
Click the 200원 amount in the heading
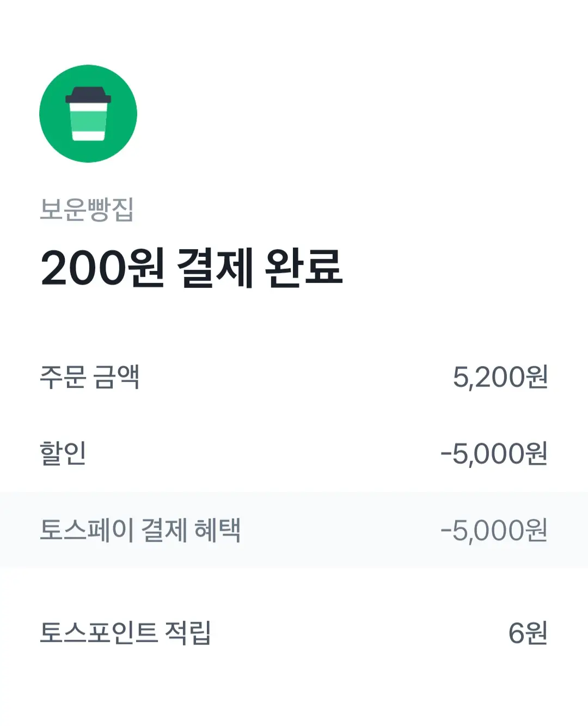(x=102, y=268)
